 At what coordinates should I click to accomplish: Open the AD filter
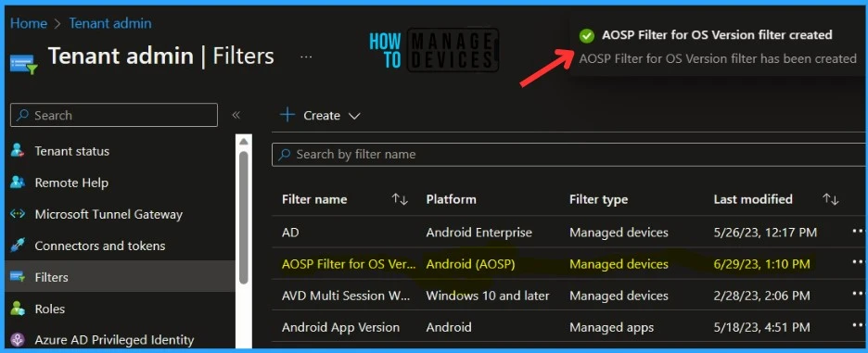tap(290, 233)
